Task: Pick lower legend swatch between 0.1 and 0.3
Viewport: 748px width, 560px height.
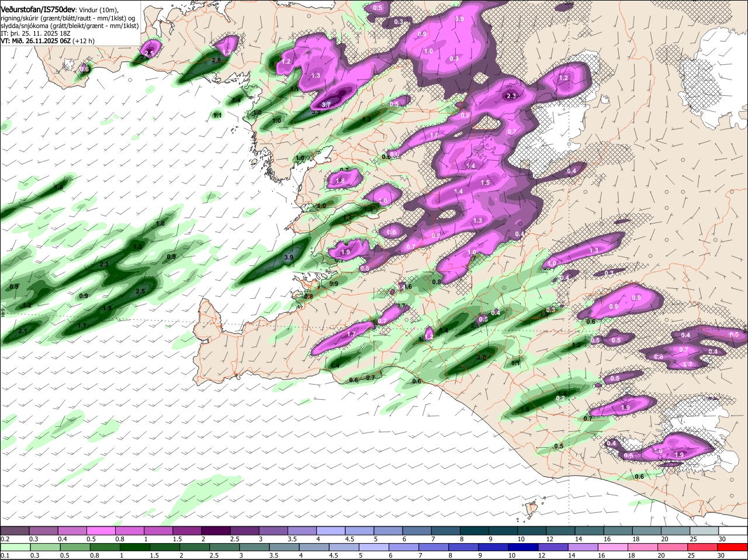Action: 15,547
